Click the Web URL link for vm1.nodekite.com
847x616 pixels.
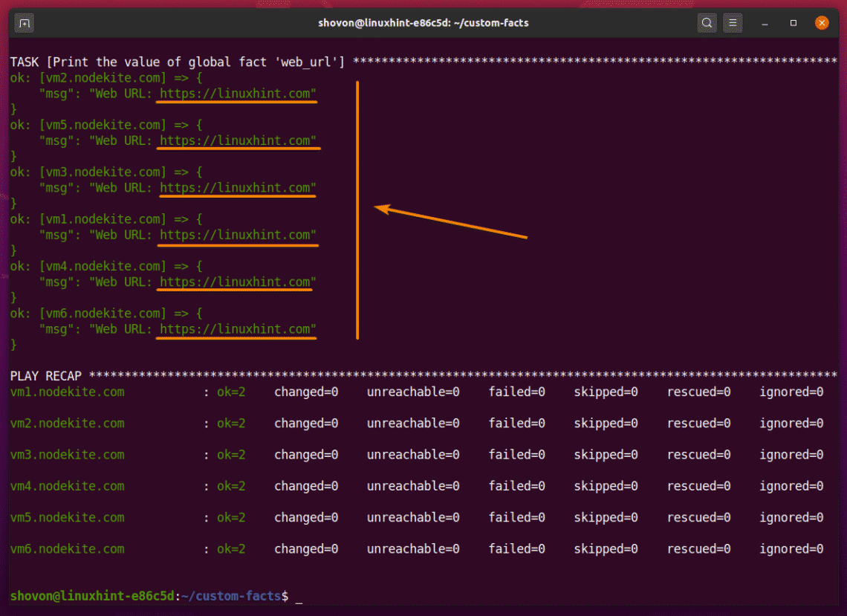point(238,235)
